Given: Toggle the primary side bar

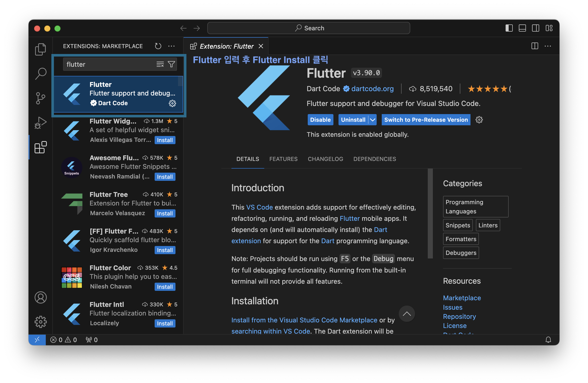Looking at the screenshot, I should pyautogui.click(x=509, y=28).
